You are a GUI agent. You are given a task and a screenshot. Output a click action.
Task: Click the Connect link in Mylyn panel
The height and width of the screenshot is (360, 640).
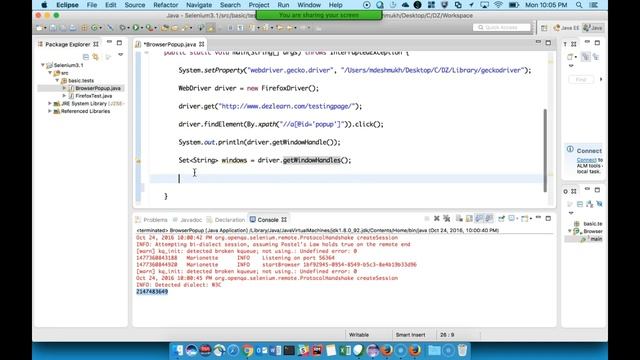(586, 160)
